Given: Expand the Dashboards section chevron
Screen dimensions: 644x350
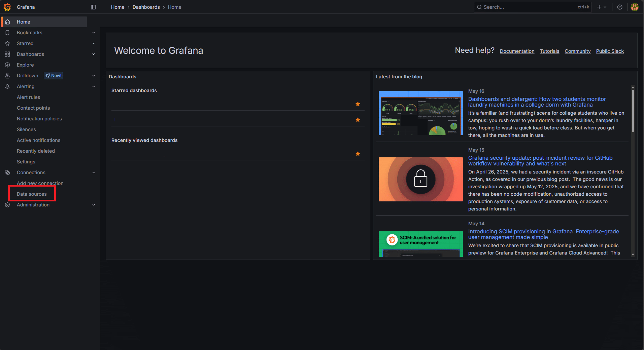Looking at the screenshot, I should click(94, 54).
